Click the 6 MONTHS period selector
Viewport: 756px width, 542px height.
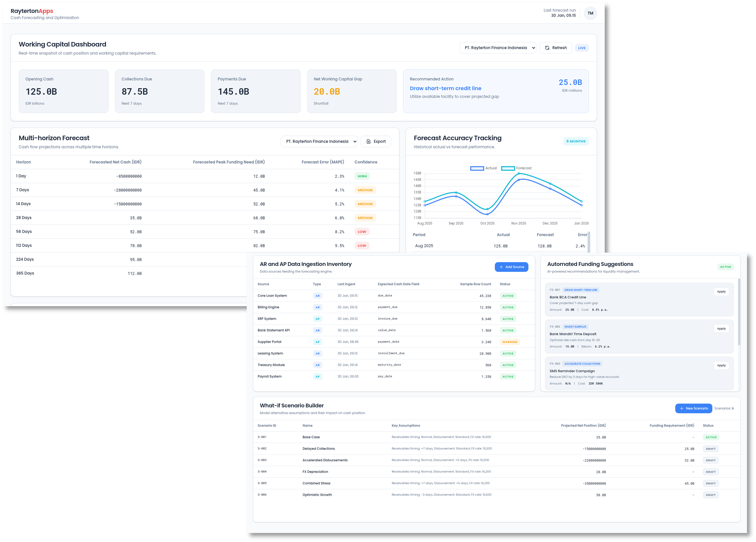[x=576, y=141]
